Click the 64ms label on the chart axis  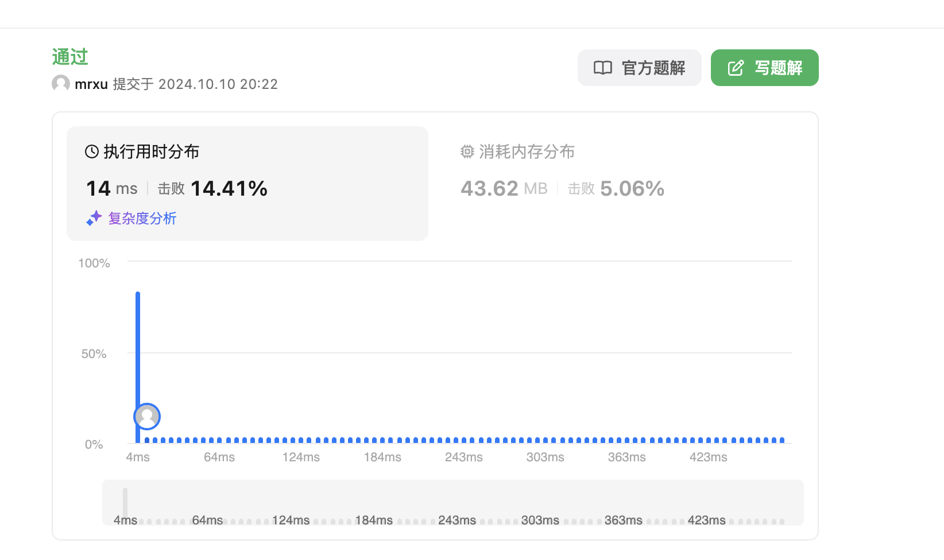pyautogui.click(x=219, y=457)
